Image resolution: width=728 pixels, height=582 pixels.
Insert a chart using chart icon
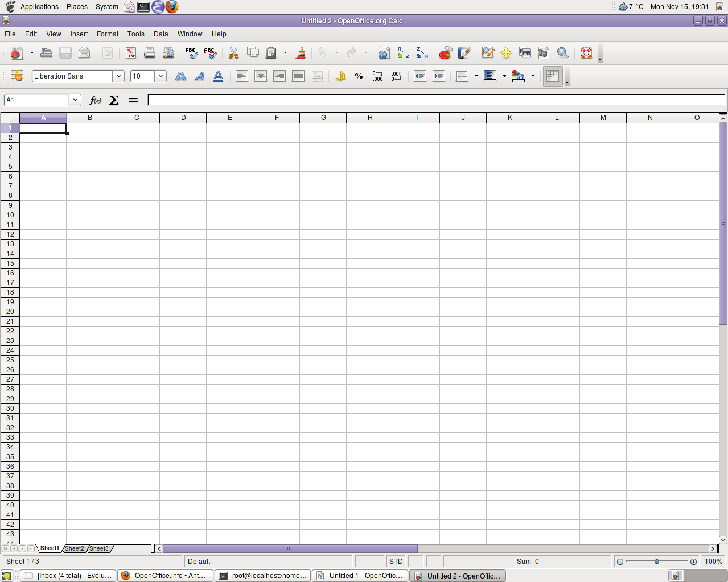click(445, 53)
